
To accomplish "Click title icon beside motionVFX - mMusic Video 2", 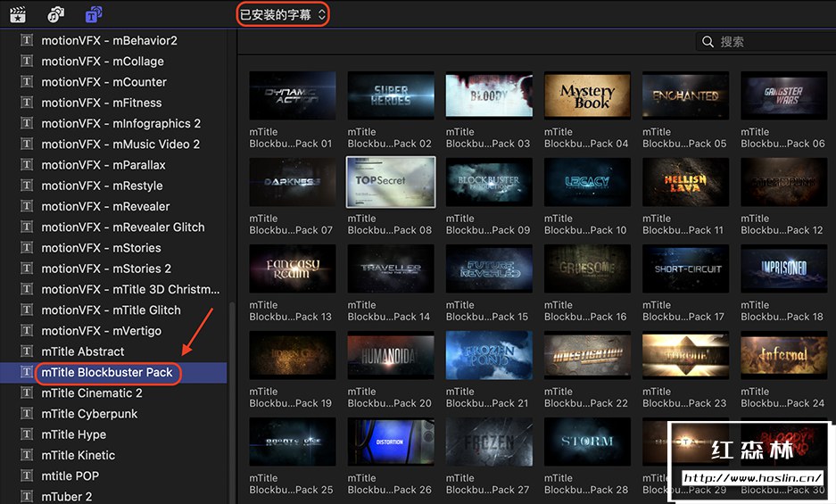I will [x=27, y=144].
